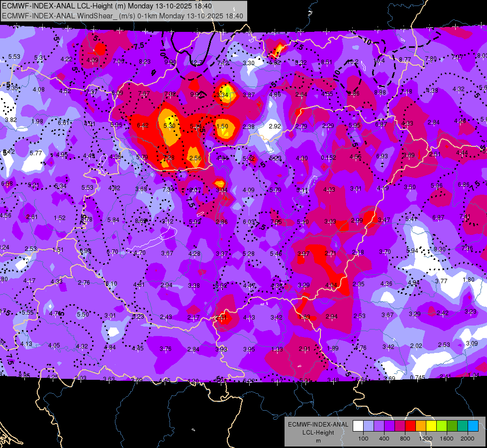
Task: Click the 1.50 value in yellow-orange area
Action: [x=222, y=126]
